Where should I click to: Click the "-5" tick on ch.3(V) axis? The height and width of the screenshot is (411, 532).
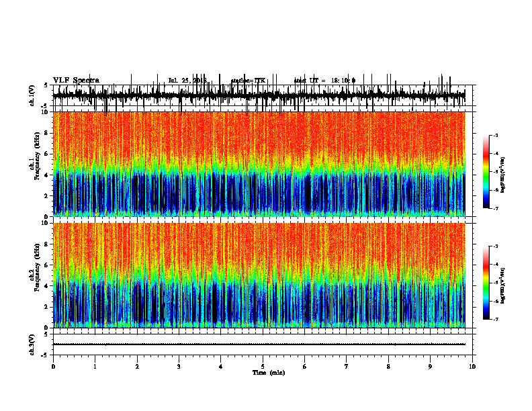45,355
